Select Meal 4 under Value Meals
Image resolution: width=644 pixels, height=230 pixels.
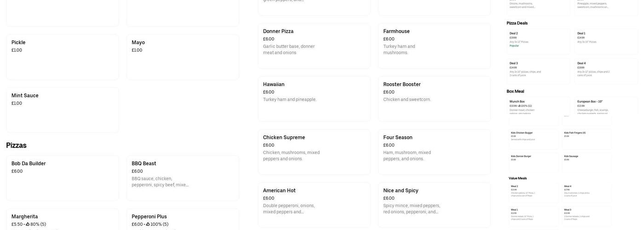click(x=586, y=192)
